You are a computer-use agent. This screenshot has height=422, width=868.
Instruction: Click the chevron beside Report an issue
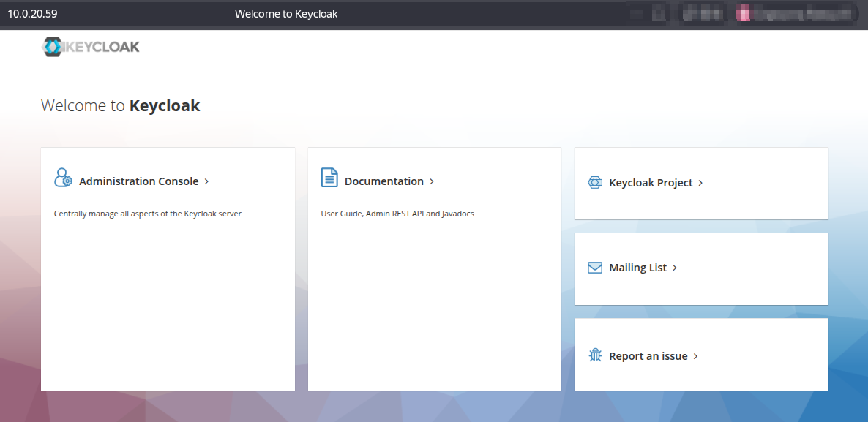tap(696, 356)
